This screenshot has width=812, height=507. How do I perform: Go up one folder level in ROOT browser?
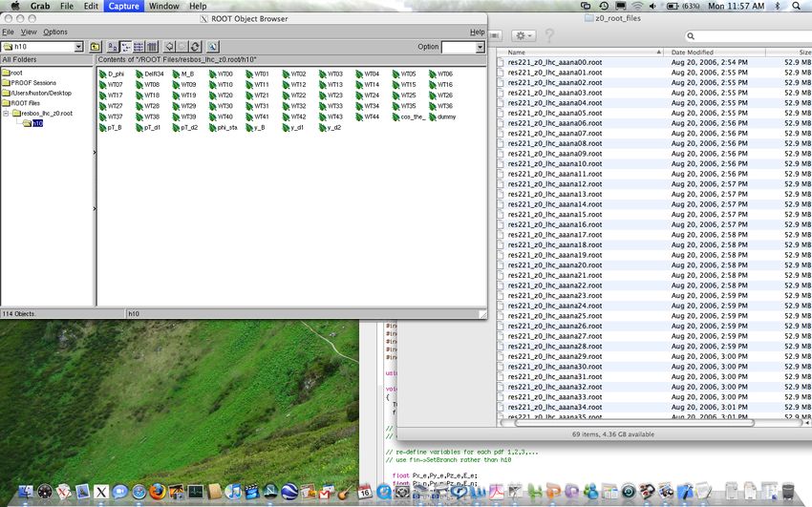[96, 47]
